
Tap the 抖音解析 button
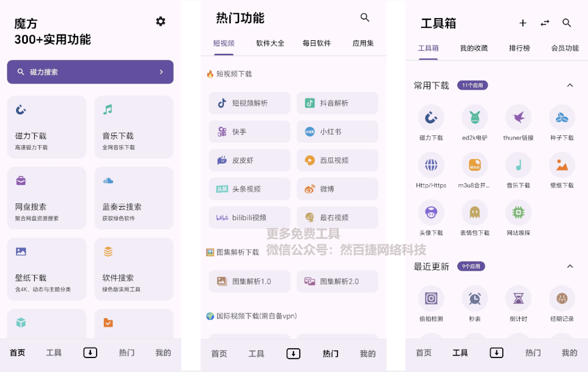click(337, 103)
